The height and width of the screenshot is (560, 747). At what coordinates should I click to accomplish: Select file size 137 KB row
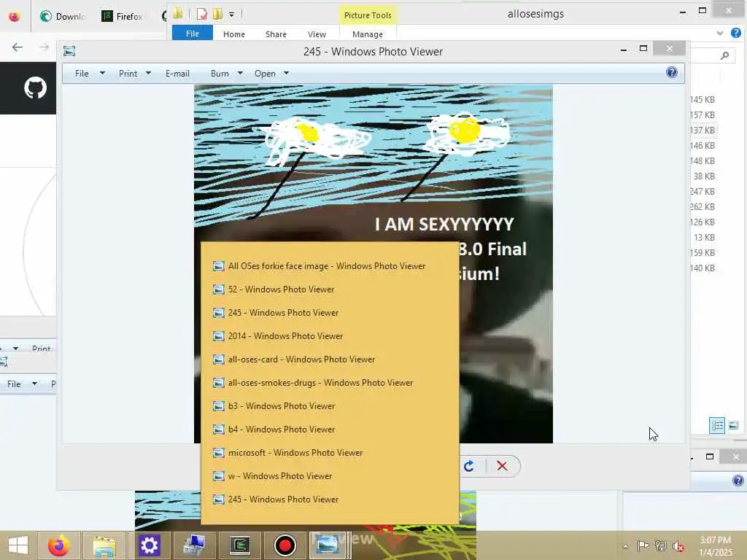point(703,130)
